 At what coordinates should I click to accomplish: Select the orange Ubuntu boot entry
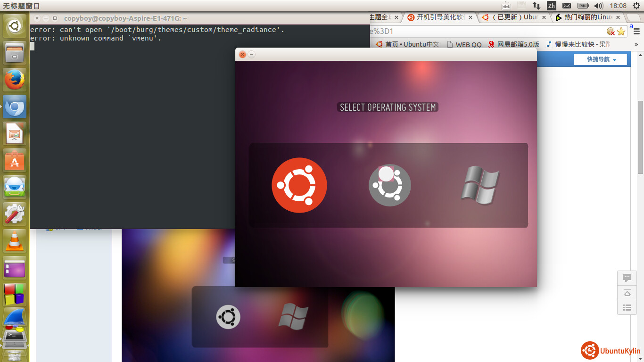coord(299,185)
